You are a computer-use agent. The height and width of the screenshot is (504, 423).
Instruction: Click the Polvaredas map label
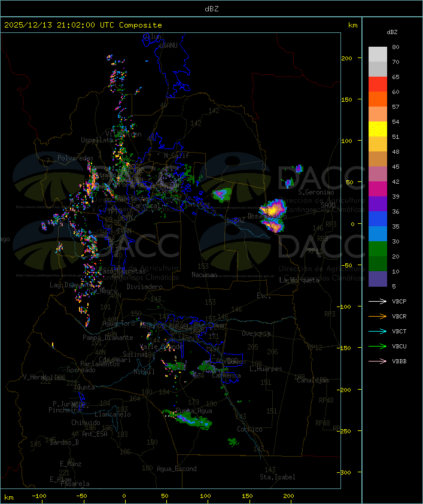tap(75, 158)
